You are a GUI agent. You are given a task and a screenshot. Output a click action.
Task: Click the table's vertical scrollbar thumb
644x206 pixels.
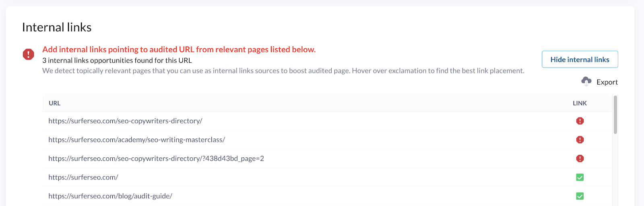[x=615, y=115]
